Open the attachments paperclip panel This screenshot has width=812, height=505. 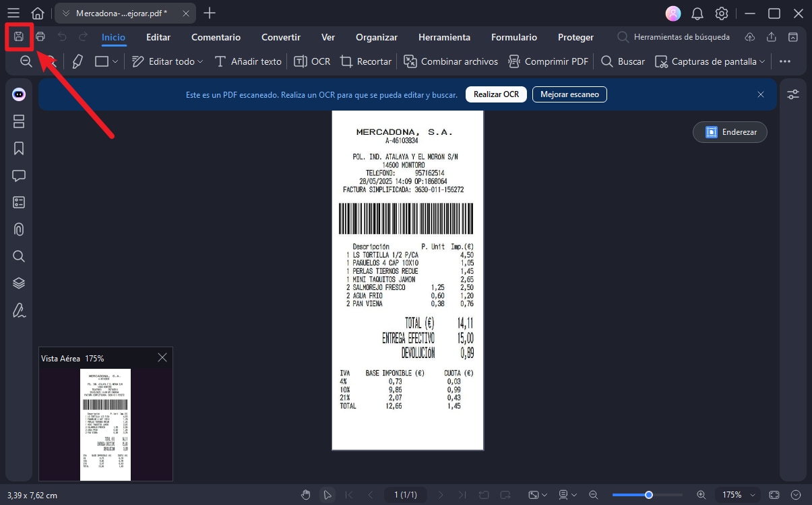point(19,229)
